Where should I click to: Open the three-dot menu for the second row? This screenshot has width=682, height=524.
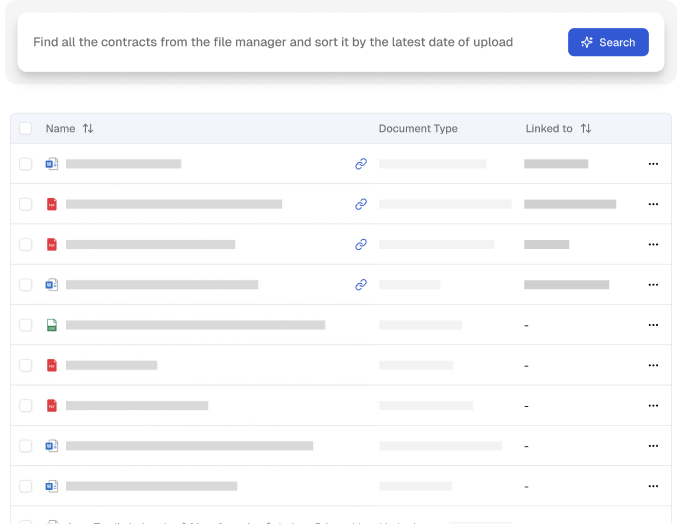(653, 204)
